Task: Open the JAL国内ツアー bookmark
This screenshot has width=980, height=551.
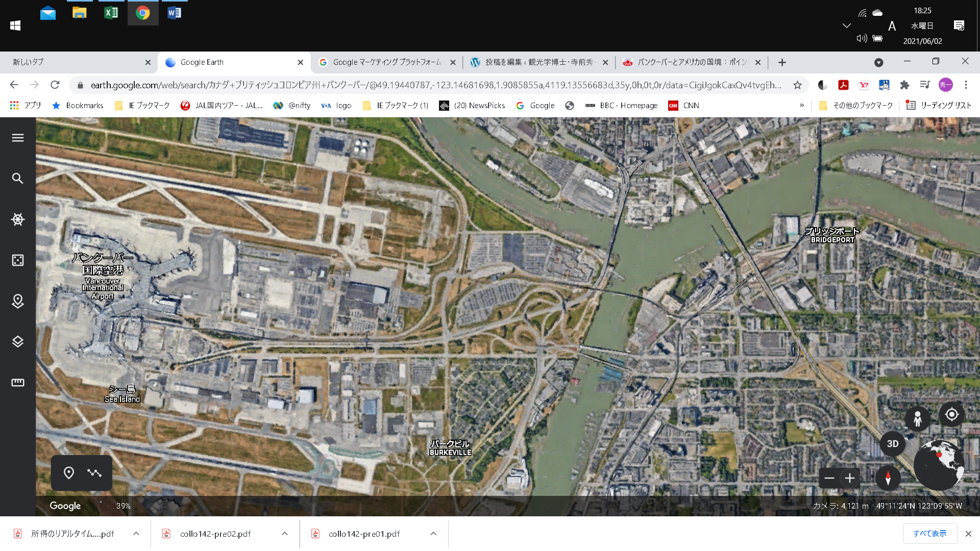Action: pos(222,106)
